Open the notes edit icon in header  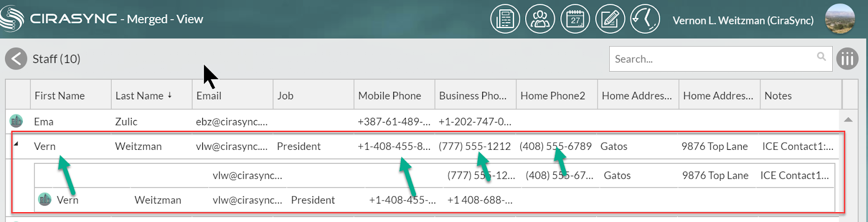610,19
